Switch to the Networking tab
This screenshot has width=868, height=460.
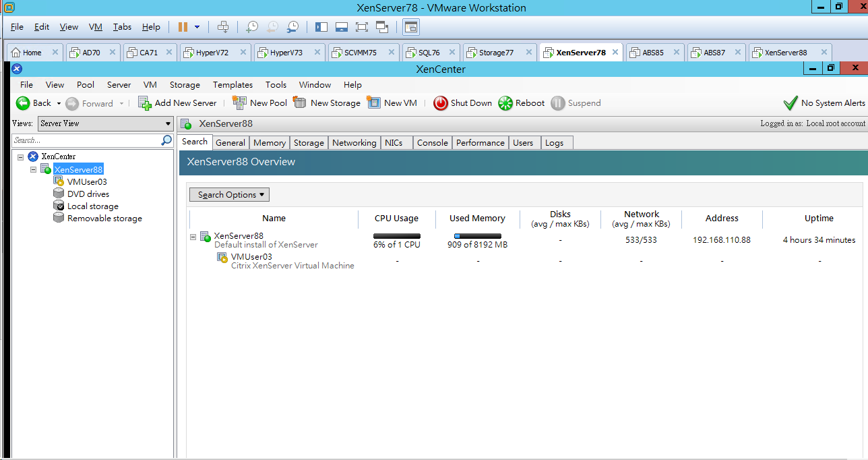point(354,143)
